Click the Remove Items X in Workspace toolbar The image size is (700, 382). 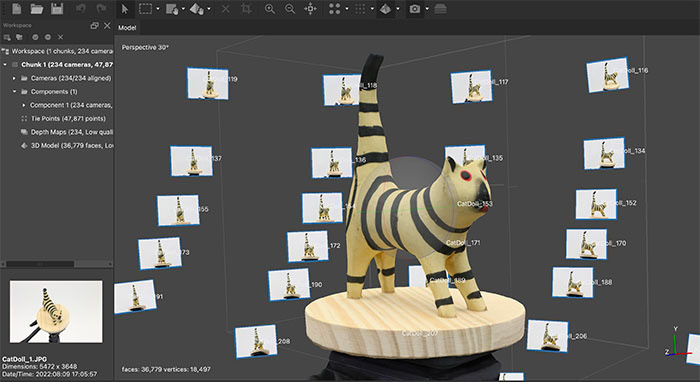click(x=61, y=37)
